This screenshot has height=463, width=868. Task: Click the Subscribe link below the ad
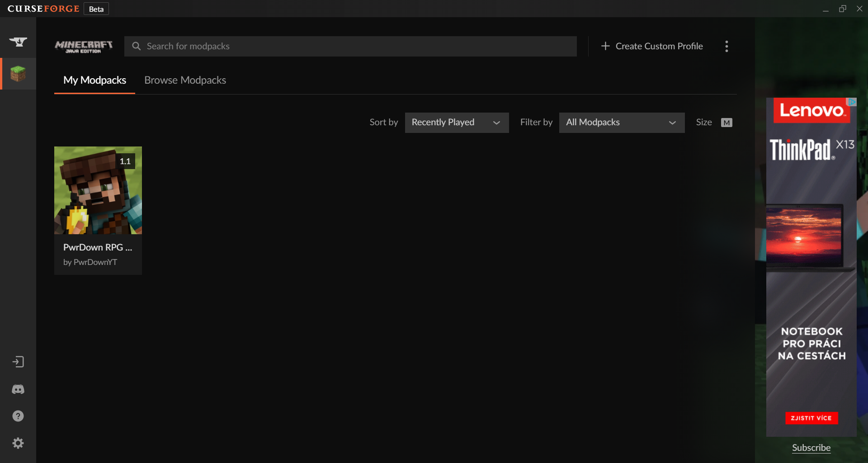pos(811,448)
